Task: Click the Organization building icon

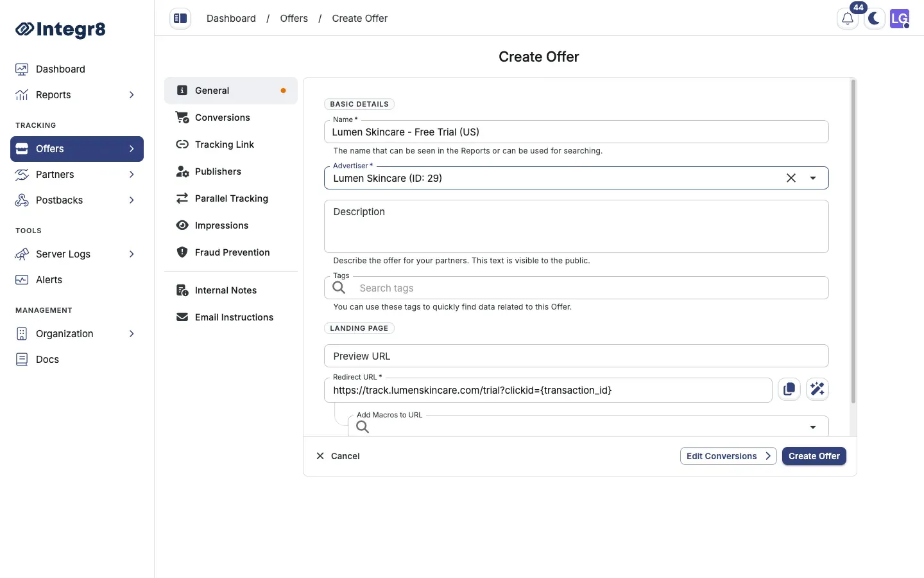Action: click(22, 334)
